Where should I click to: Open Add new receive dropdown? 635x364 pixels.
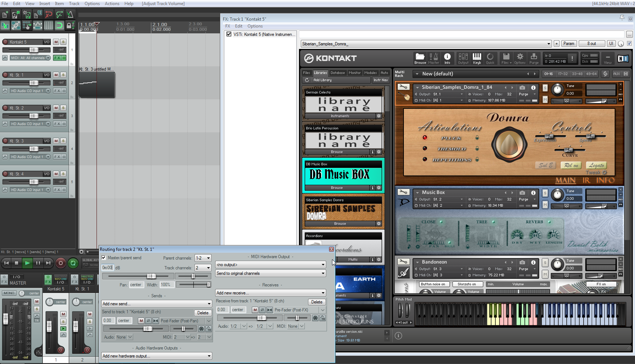pos(271,293)
